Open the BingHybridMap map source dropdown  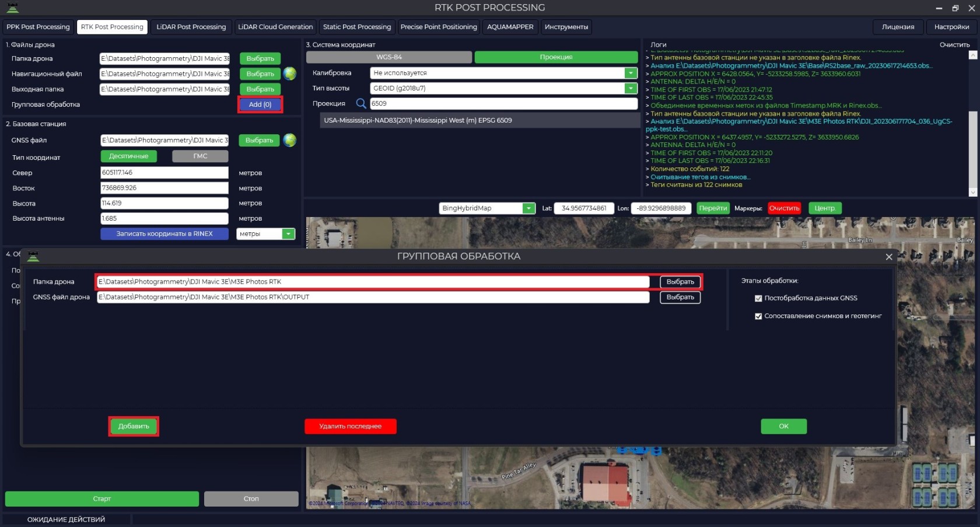pos(528,208)
